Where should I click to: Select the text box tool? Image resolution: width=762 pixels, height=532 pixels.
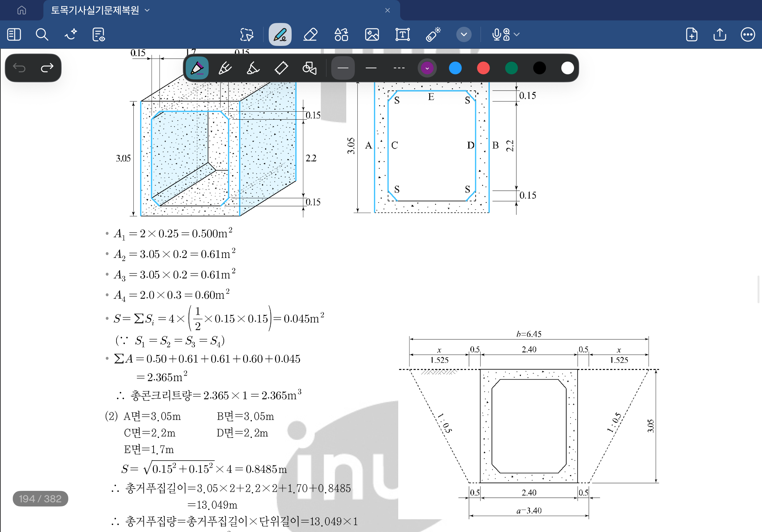pos(402,34)
